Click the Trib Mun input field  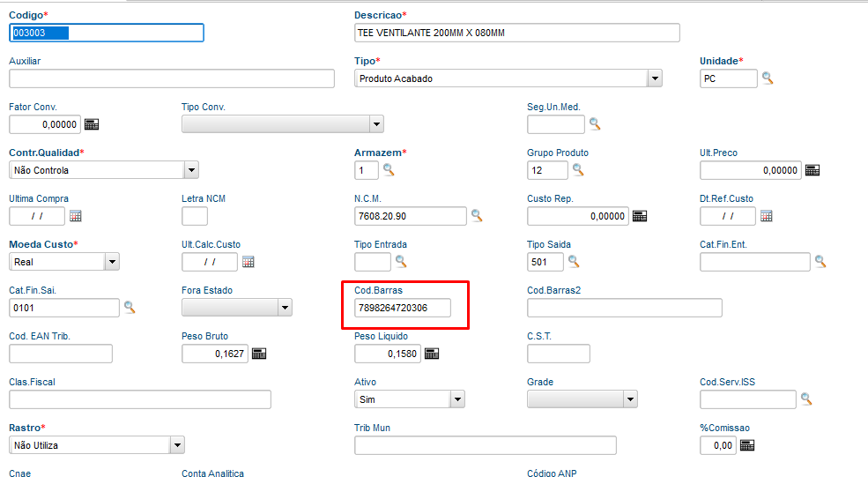486,445
